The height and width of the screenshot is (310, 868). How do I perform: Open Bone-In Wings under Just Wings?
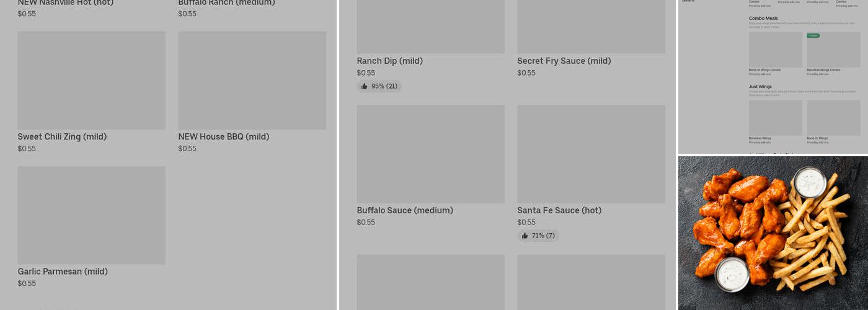point(833,122)
